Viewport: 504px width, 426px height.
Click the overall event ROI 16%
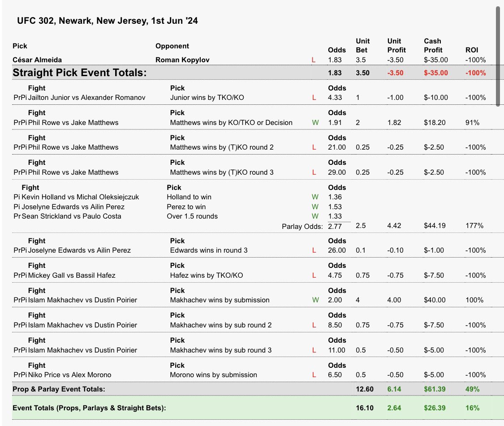[x=472, y=408]
